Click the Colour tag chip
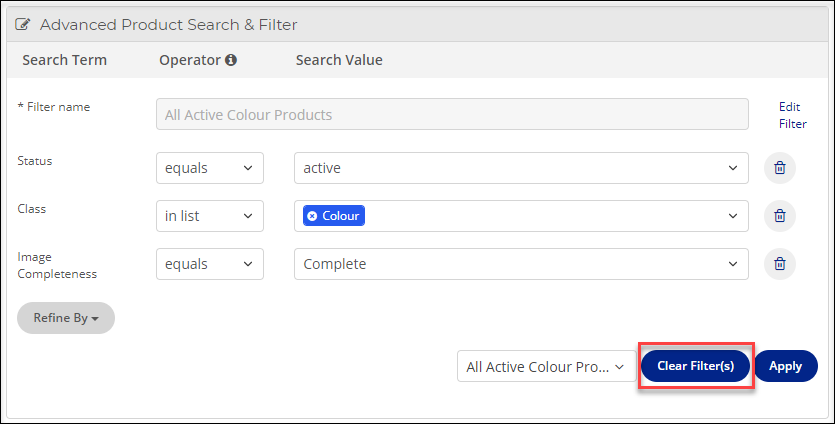Screen dimensions: 835x424 [334, 216]
